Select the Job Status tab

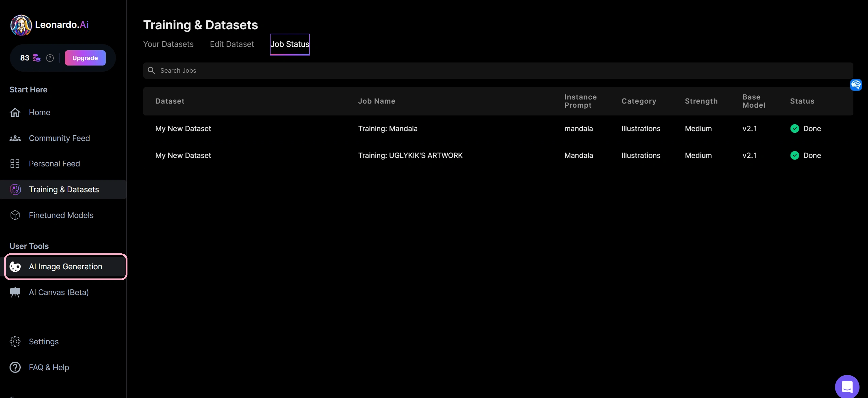pyautogui.click(x=290, y=44)
